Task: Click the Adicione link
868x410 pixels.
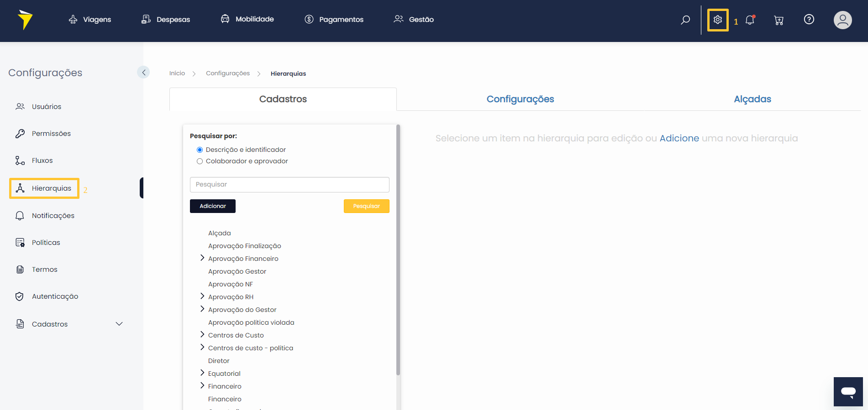Action: click(679, 138)
